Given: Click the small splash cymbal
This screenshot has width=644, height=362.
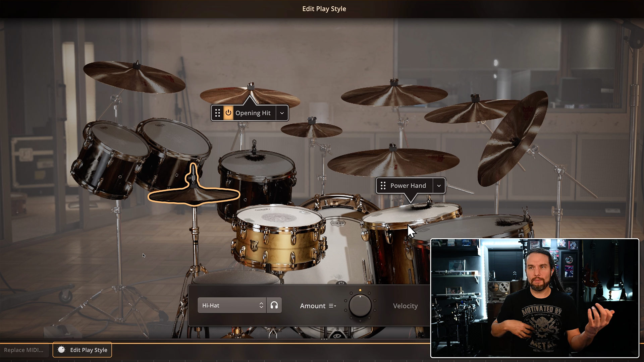Looking at the screenshot, I should pyautogui.click(x=311, y=129).
